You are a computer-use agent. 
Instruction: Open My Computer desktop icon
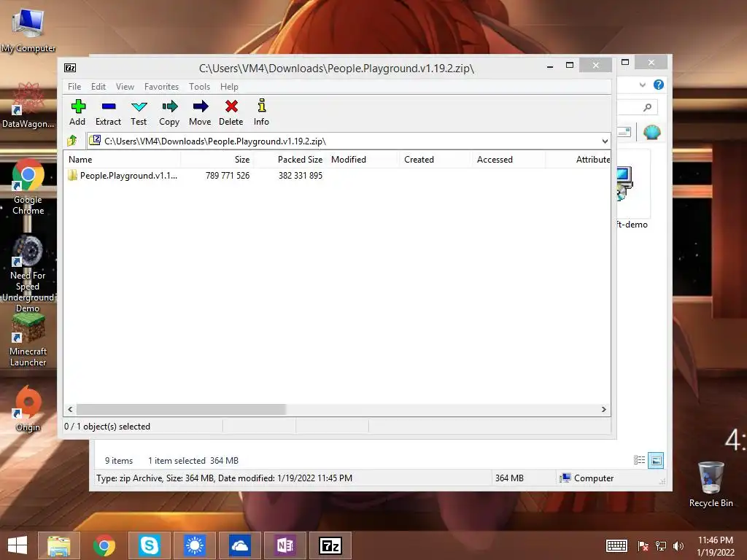(x=28, y=30)
